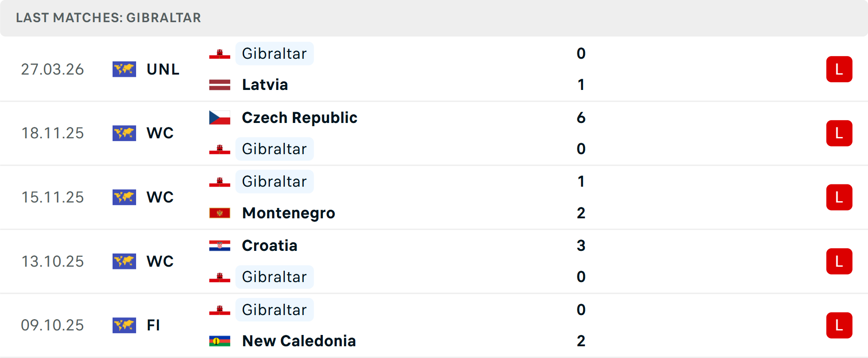This screenshot has height=358, width=868.
Task: Click Gibraltar flag in the Latvia match
Action: (x=220, y=54)
